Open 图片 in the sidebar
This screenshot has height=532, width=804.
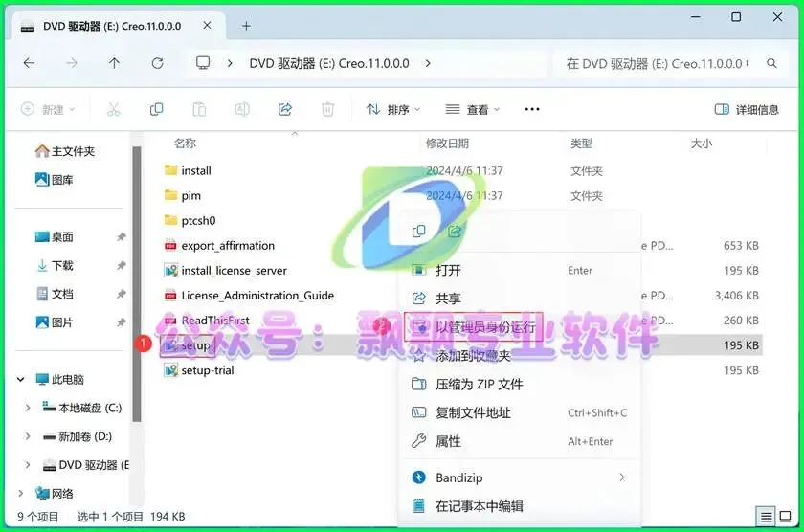55,322
